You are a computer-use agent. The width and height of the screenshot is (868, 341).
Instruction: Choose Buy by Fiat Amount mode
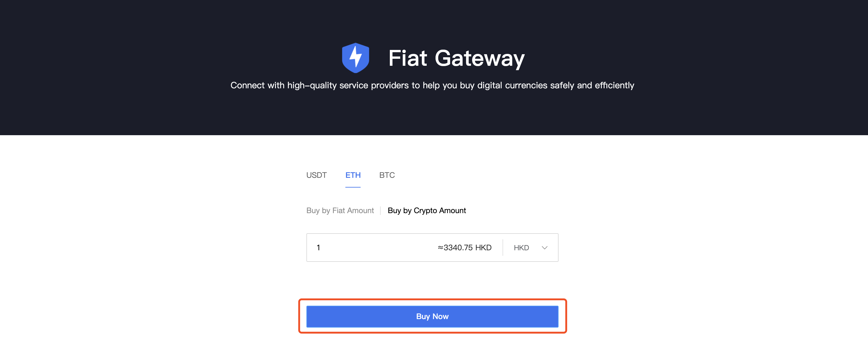[340, 211]
